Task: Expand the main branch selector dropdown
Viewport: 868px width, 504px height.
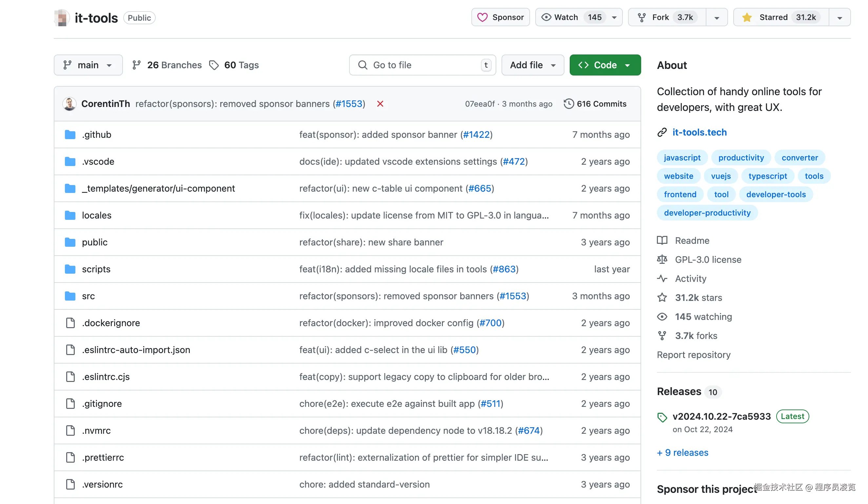Action: point(88,65)
